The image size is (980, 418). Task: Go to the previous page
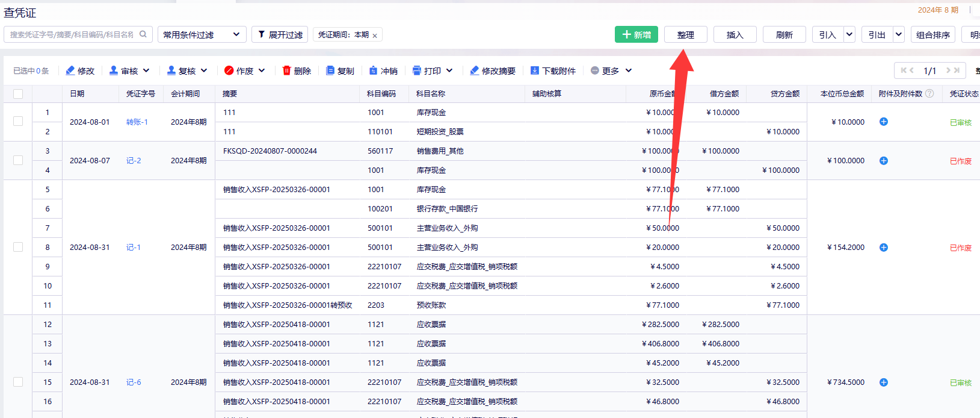click(912, 70)
